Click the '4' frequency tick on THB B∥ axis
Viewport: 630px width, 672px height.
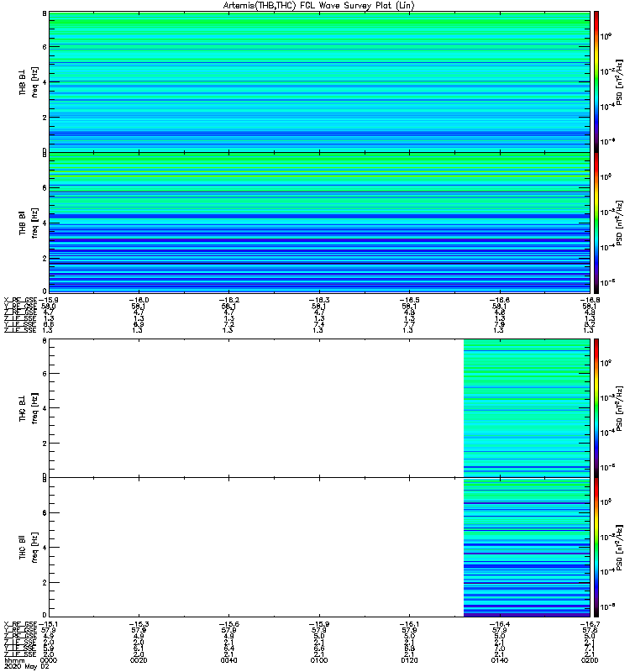(45, 223)
